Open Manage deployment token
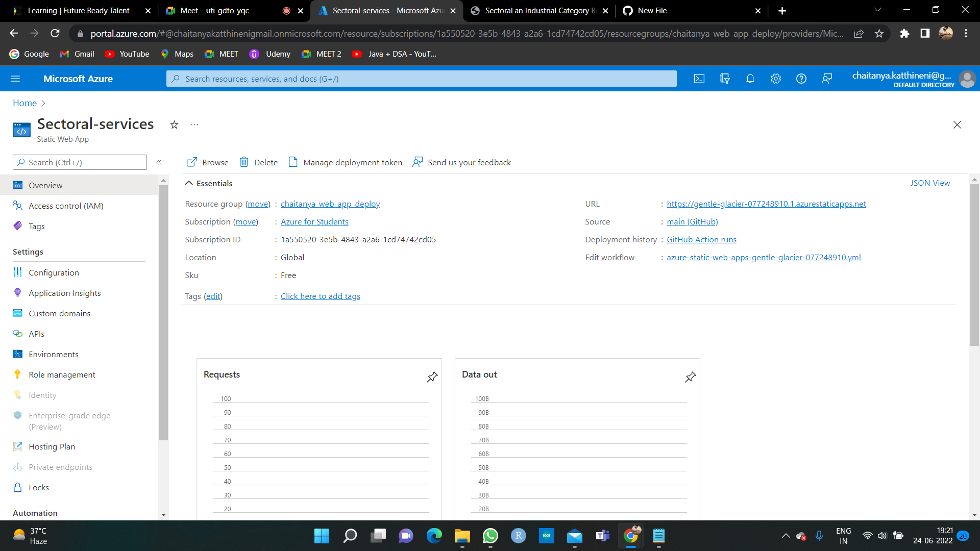The width and height of the screenshot is (980, 551). tap(346, 162)
